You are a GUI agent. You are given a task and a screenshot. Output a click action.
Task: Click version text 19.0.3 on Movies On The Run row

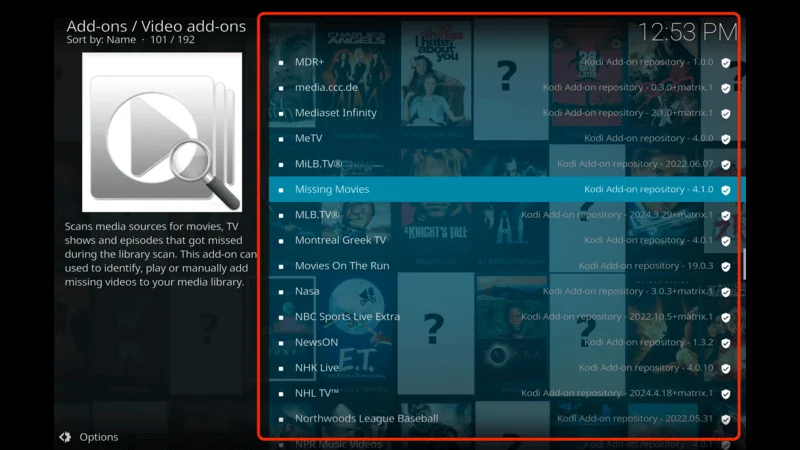click(699, 266)
